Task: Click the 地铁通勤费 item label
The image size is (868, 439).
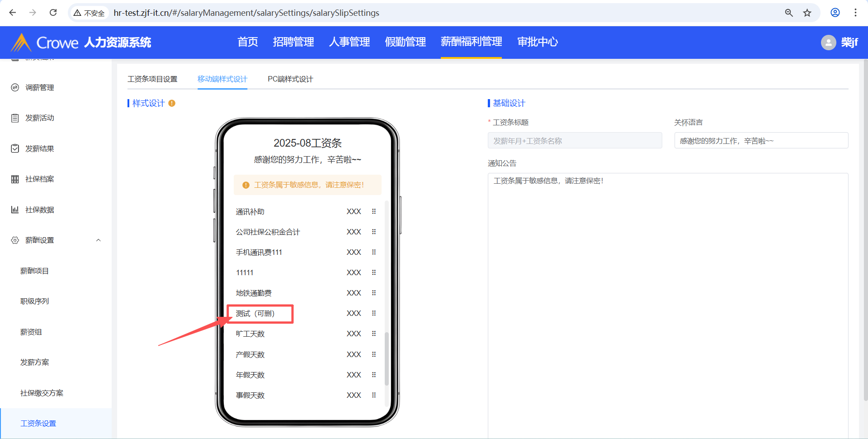Action: 254,293
